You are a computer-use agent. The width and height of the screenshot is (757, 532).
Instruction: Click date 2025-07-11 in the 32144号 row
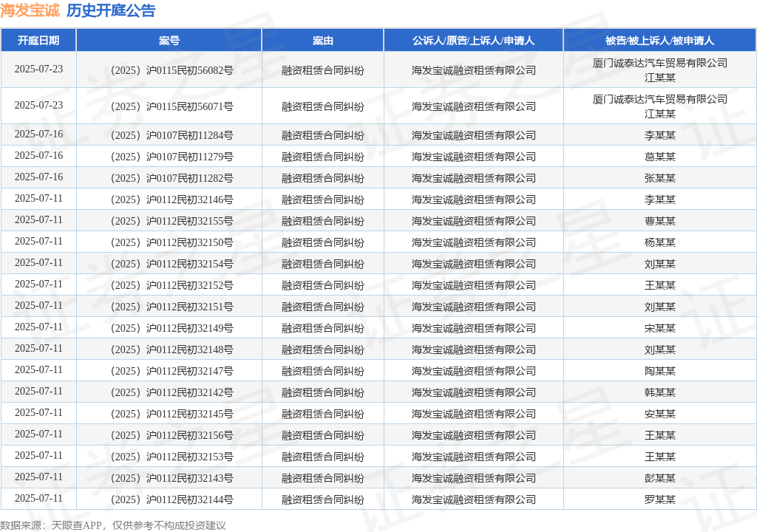[38, 498]
